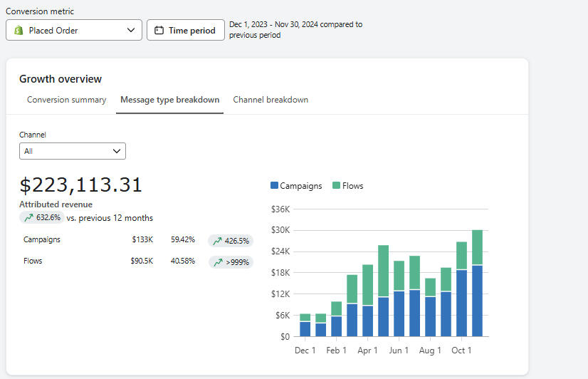Click the tallest bar at far right
588x379 pixels.
[477, 285]
